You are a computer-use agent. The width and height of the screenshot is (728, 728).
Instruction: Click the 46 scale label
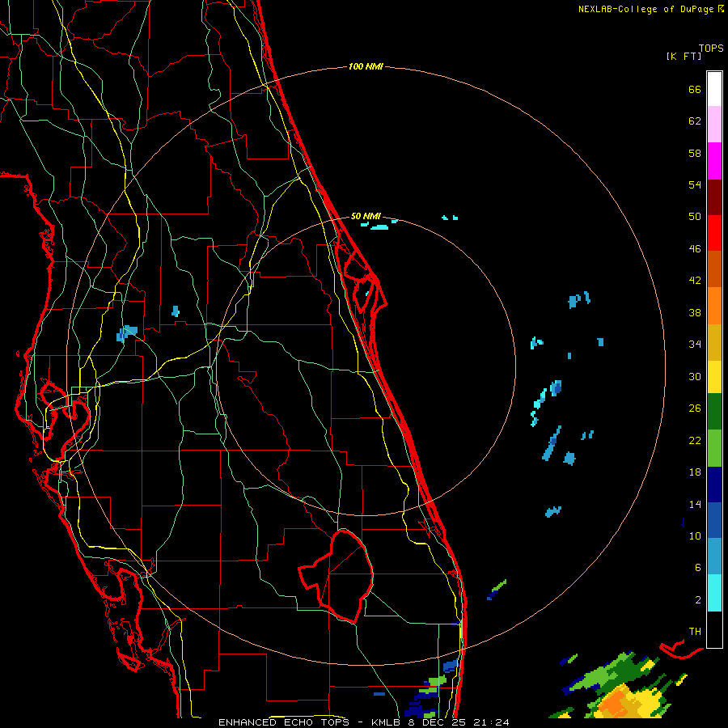click(695, 249)
